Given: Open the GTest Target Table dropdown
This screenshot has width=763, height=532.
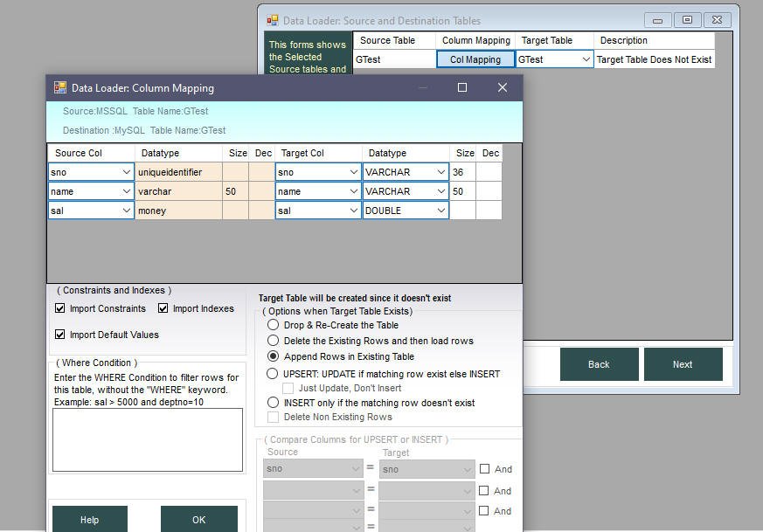Looking at the screenshot, I should click(586, 59).
